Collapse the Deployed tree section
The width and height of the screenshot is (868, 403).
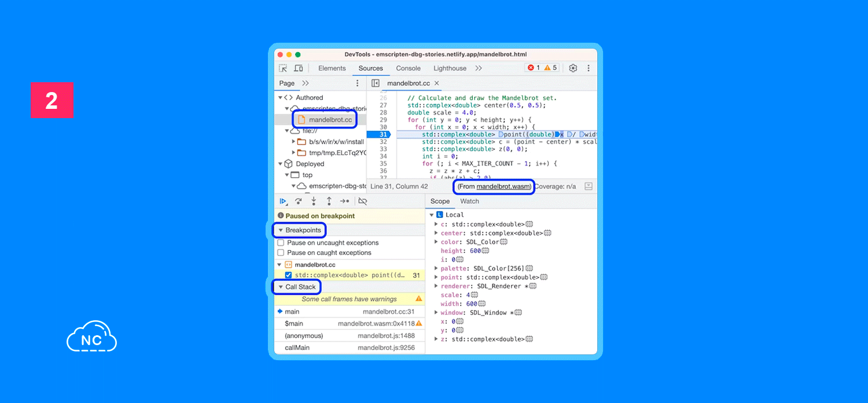point(280,164)
